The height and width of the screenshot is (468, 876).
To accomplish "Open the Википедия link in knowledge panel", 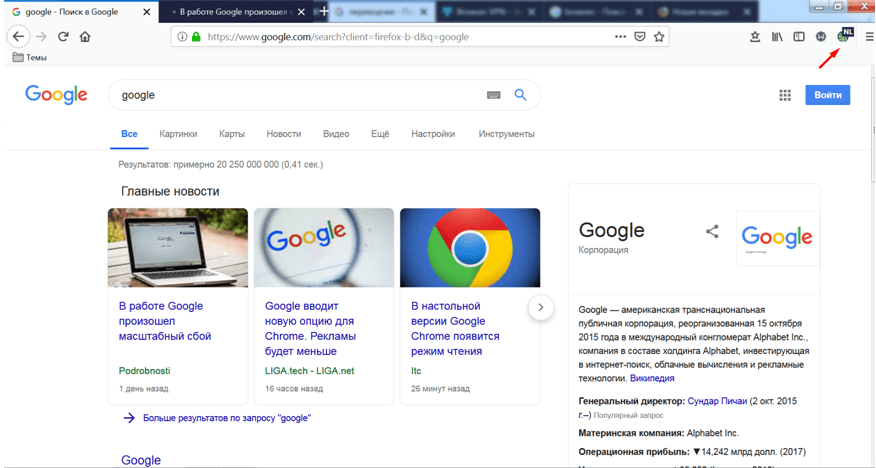I will pyautogui.click(x=652, y=379).
